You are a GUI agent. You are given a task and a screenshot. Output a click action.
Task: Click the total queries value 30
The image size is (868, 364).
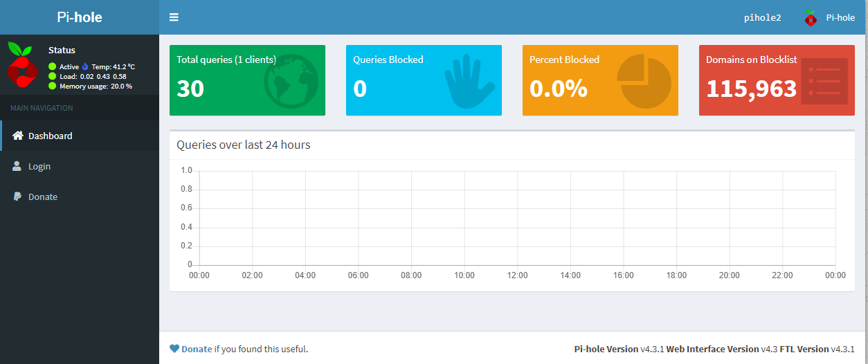coord(190,89)
